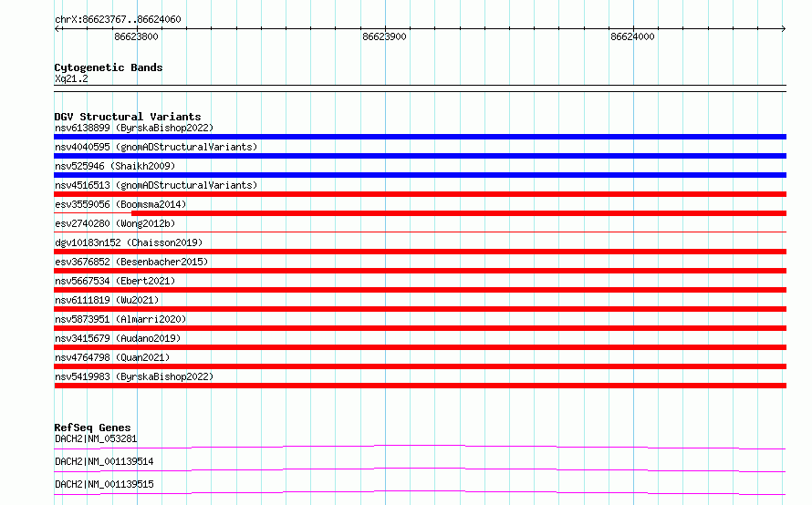This screenshot has height=505, width=812.
Task: Click the magenta line under DACH2|NM_001139514
Action: [x=420, y=469]
